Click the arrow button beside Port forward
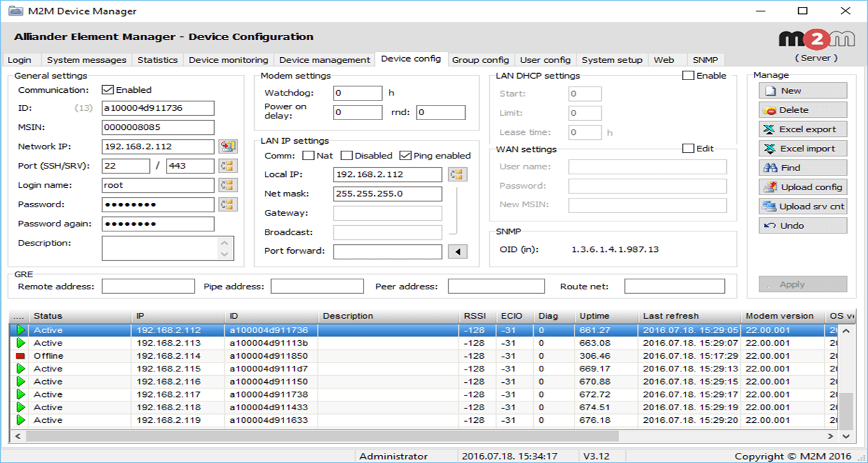 458,252
